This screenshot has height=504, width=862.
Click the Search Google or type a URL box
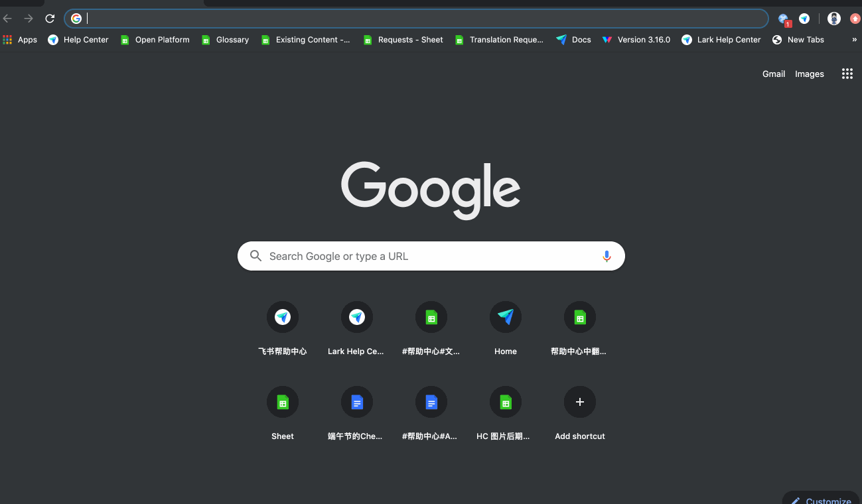[425, 256]
